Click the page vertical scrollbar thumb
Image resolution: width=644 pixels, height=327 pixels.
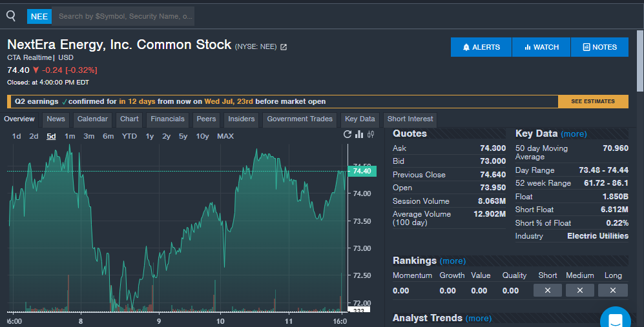pos(640,61)
